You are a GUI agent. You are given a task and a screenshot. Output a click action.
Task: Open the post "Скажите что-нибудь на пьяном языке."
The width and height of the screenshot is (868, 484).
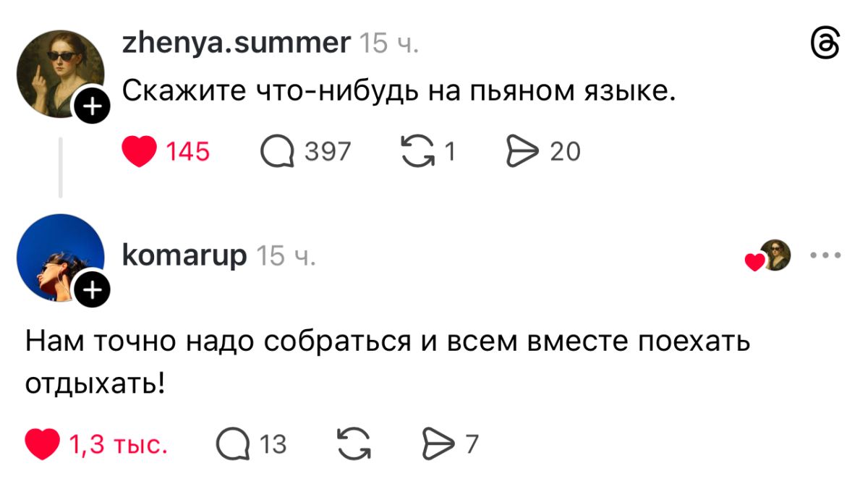[x=398, y=92]
